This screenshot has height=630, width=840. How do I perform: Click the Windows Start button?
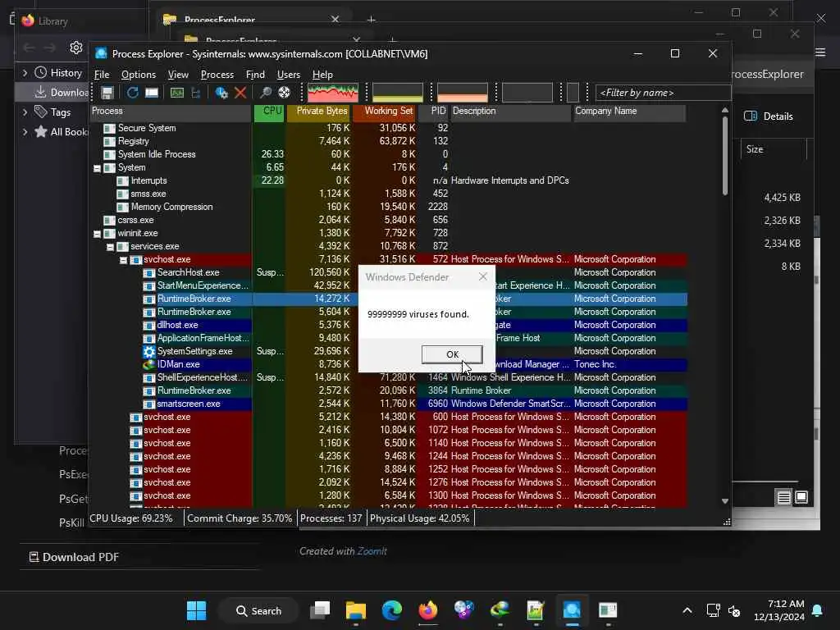(x=196, y=610)
